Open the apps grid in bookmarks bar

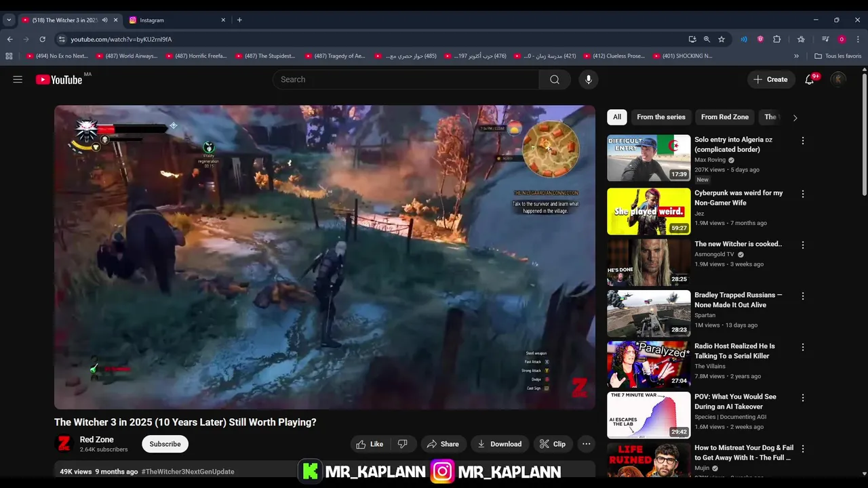coord(9,56)
